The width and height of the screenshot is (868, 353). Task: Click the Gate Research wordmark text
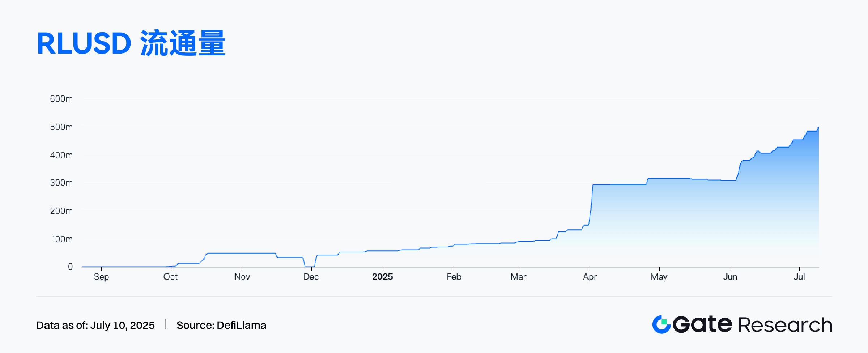[753, 324]
